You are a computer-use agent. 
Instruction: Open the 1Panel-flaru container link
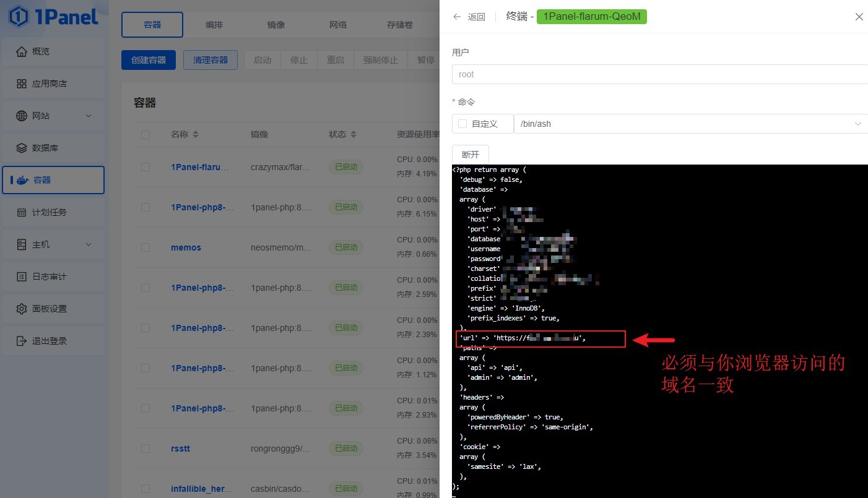coord(200,167)
